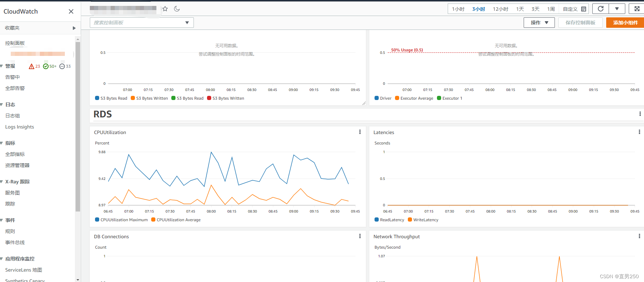Open the 自定义 custom time range

click(x=570, y=9)
